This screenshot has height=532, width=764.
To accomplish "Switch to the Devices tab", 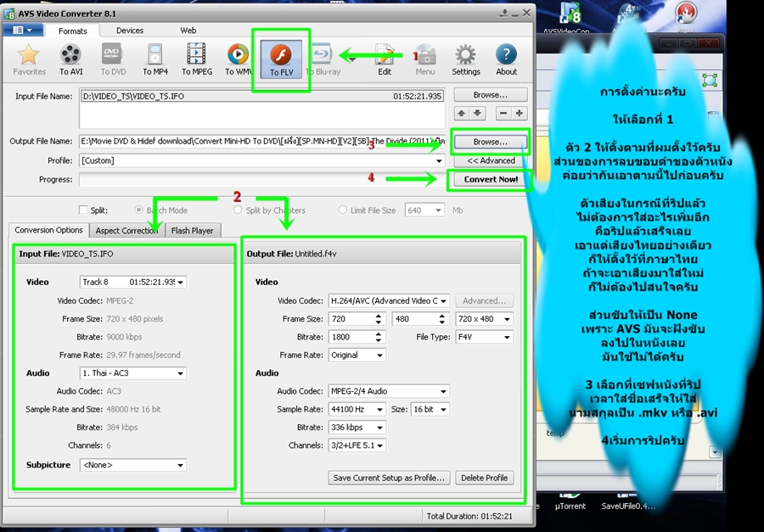I will (130, 31).
